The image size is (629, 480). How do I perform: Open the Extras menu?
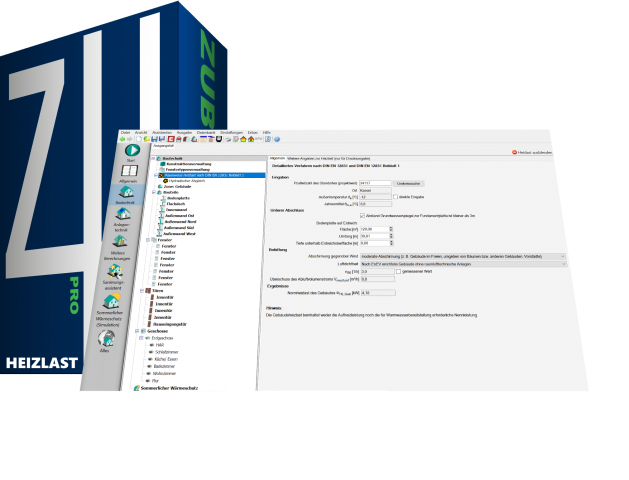[x=253, y=132]
